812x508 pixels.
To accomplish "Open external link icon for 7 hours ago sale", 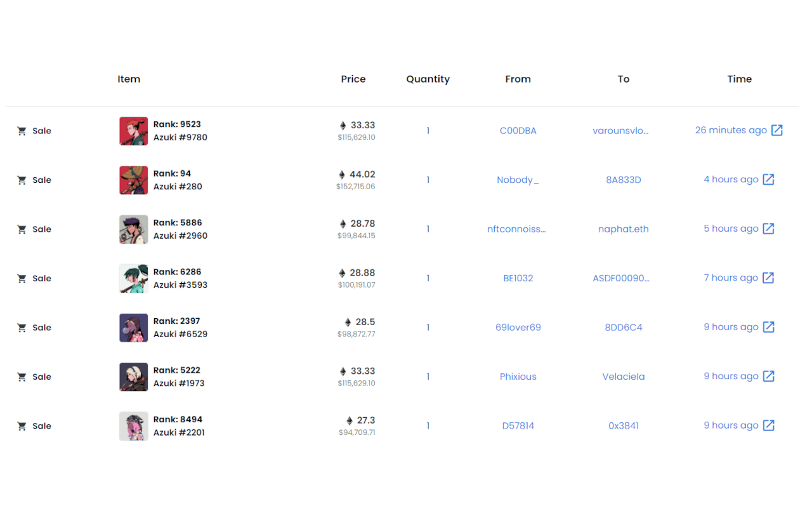I will pos(768,278).
